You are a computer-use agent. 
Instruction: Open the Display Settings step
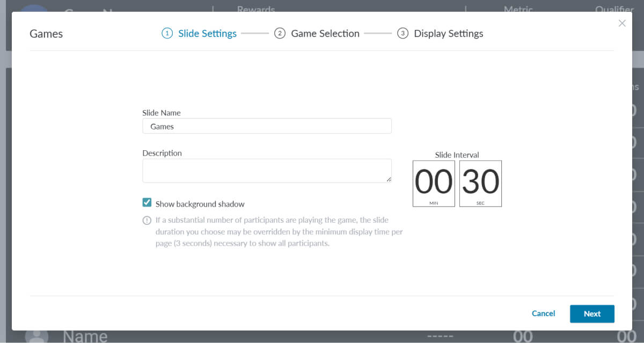[448, 33]
